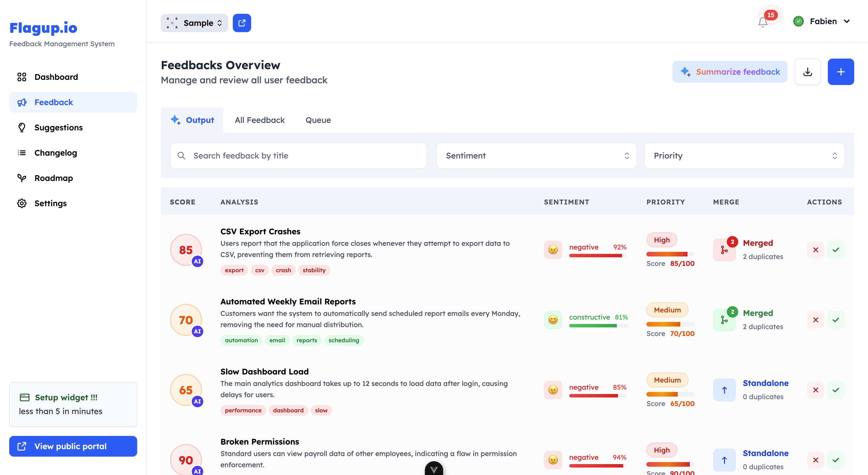Click the download export icon button
Screen dimensions: 868x475
point(807,72)
